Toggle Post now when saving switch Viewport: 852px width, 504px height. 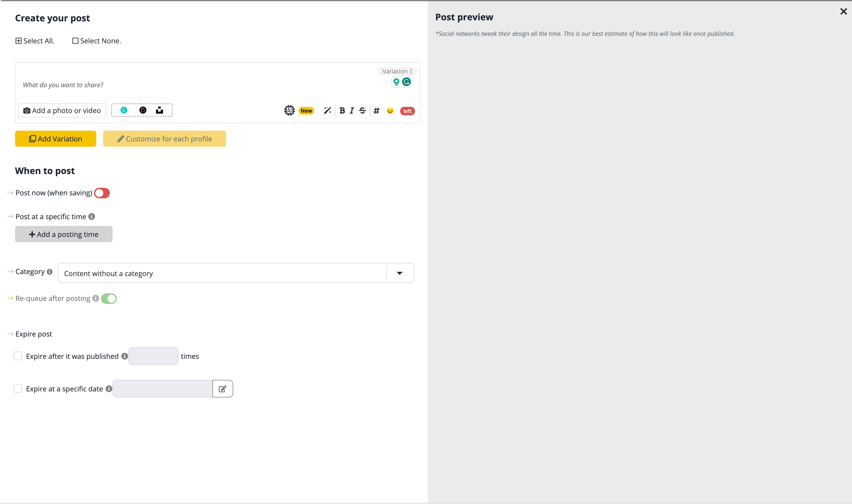pyautogui.click(x=102, y=193)
